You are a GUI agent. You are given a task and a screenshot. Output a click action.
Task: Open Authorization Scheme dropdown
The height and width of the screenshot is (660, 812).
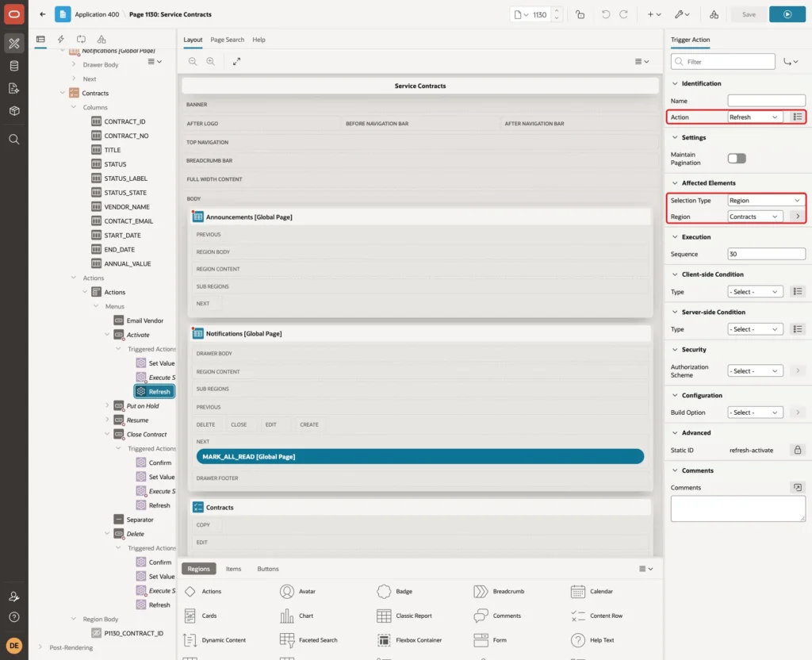coord(755,371)
